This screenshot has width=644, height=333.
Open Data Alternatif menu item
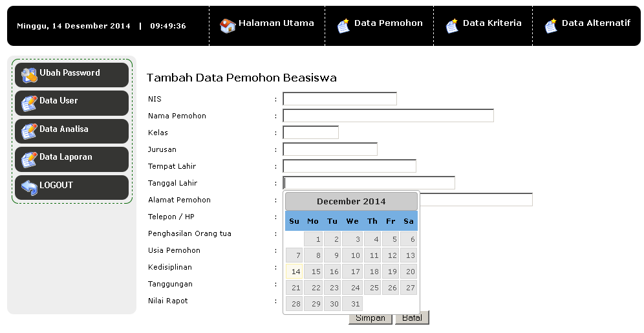coord(586,25)
